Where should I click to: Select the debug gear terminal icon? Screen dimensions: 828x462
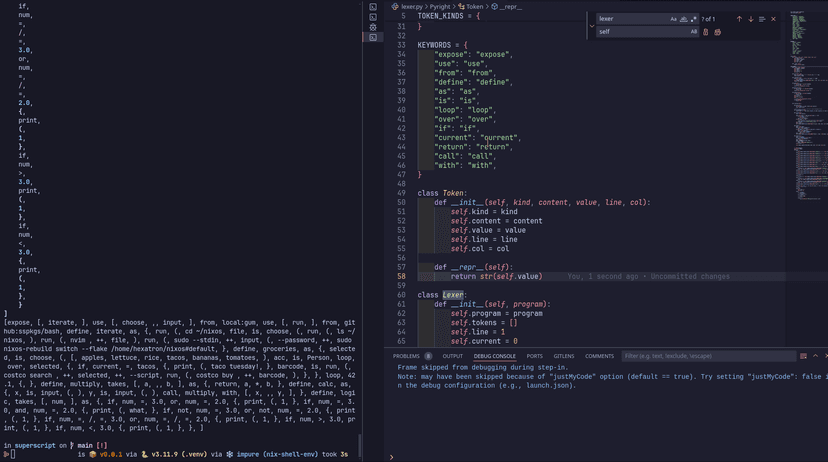(x=373, y=27)
